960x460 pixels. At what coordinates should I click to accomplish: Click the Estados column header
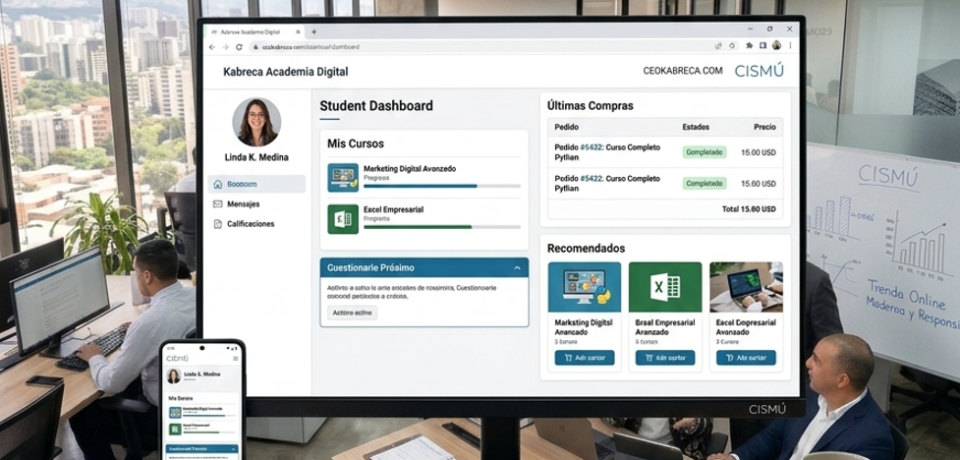click(696, 127)
